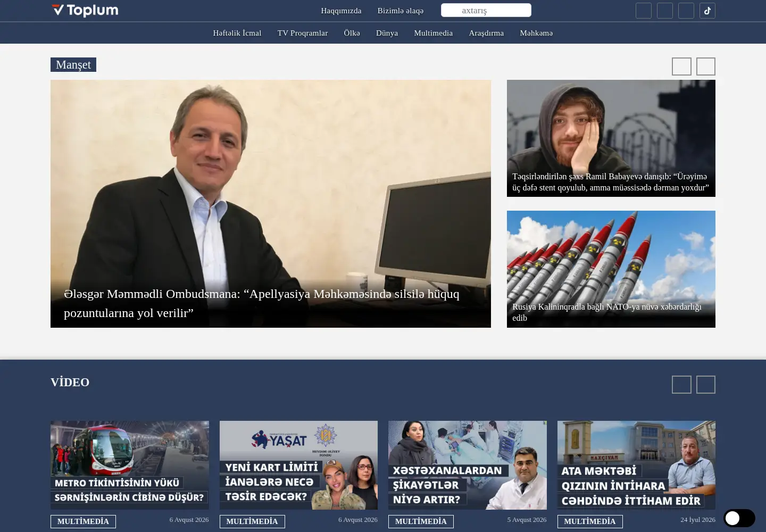Open the TikTok social link

707,11
